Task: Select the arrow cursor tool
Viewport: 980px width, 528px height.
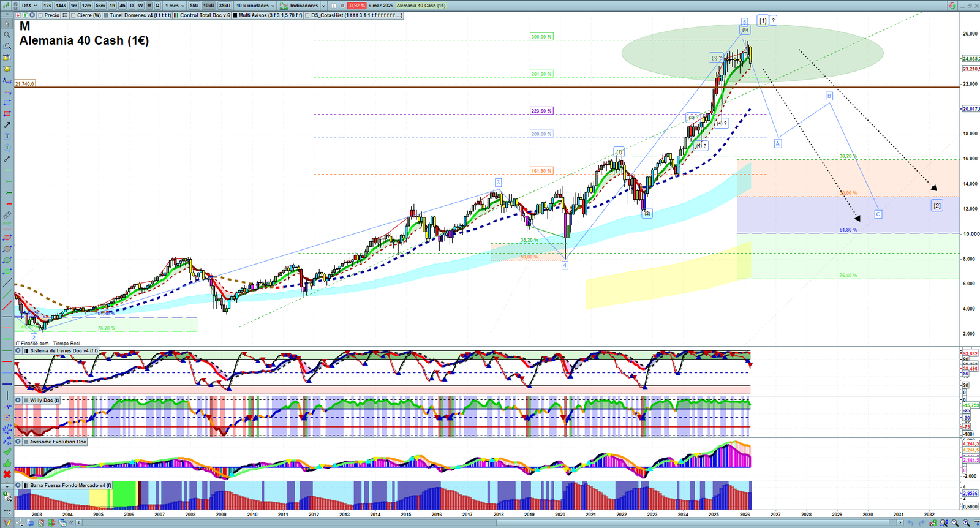Action: coord(7,24)
